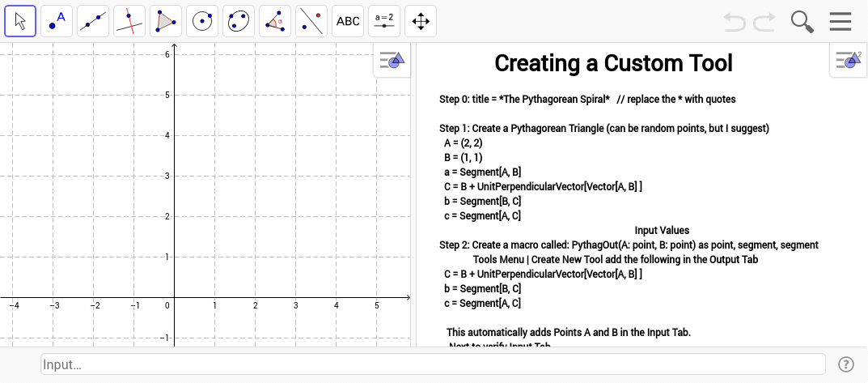
Task: Select the Polygon tool
Action: point(166,22)
